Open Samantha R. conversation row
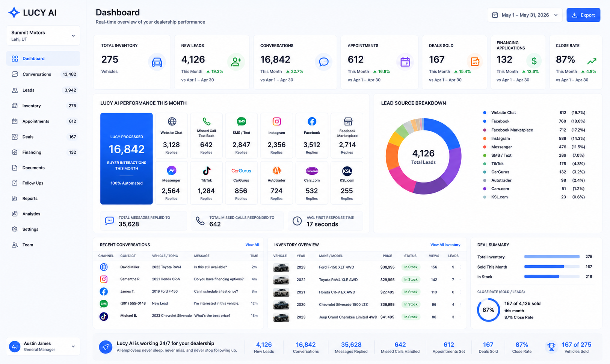This screenshot has height=364, width=610. [178, 279]
